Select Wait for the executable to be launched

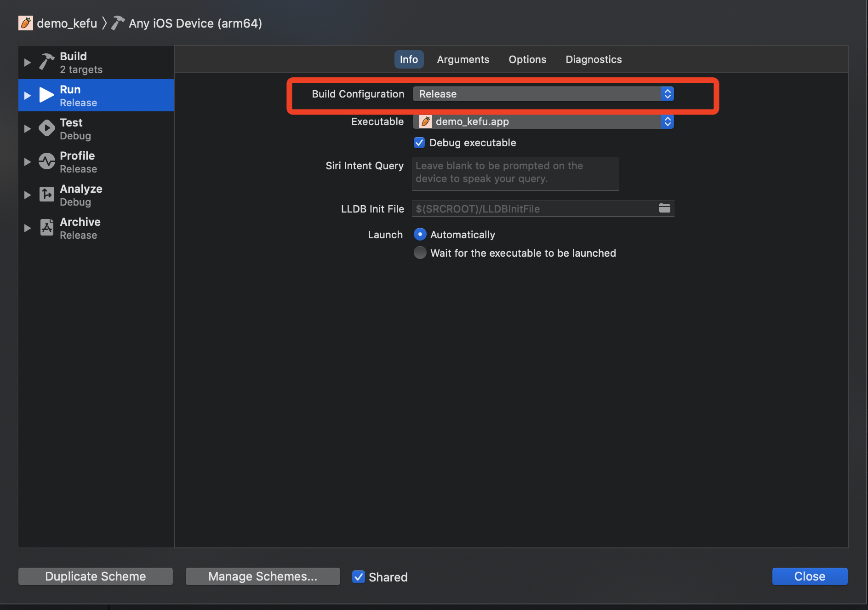[x=420, y=253]
